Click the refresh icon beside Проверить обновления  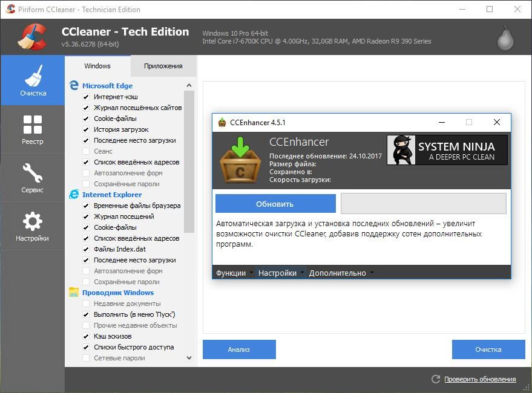pyautogui.click(x=436, y=378)
